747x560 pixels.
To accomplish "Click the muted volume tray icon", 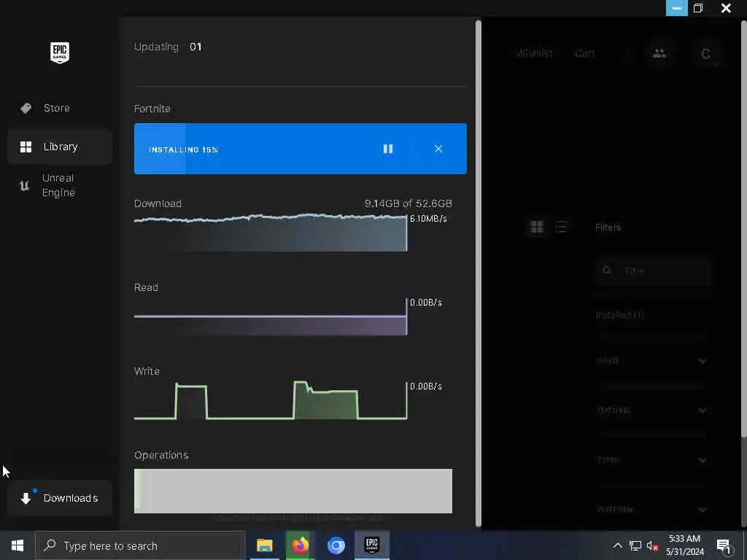I will [652, 545].
